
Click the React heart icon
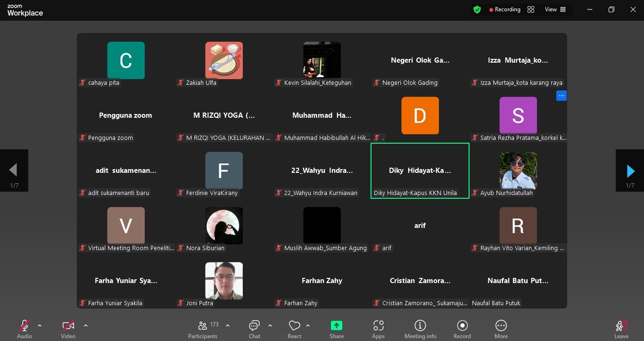pos(294,328)
